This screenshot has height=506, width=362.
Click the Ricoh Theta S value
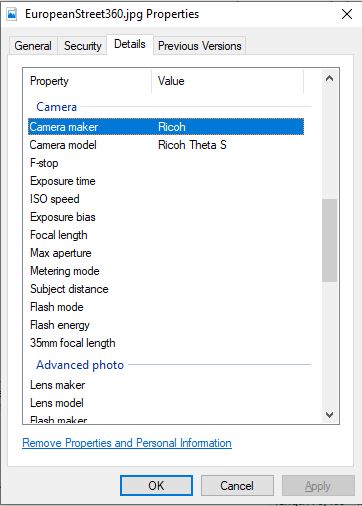[192, 145]
